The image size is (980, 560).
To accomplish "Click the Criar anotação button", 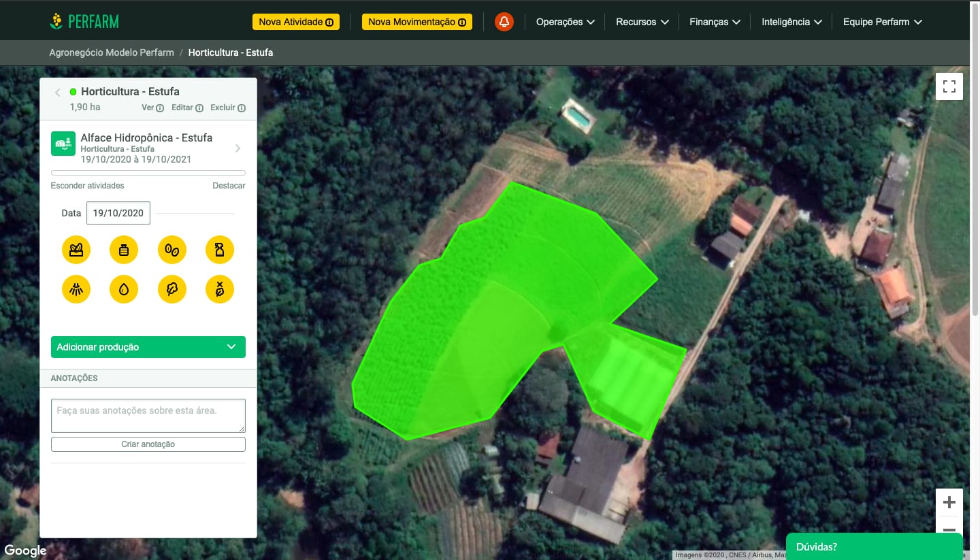I will (148, 444).
